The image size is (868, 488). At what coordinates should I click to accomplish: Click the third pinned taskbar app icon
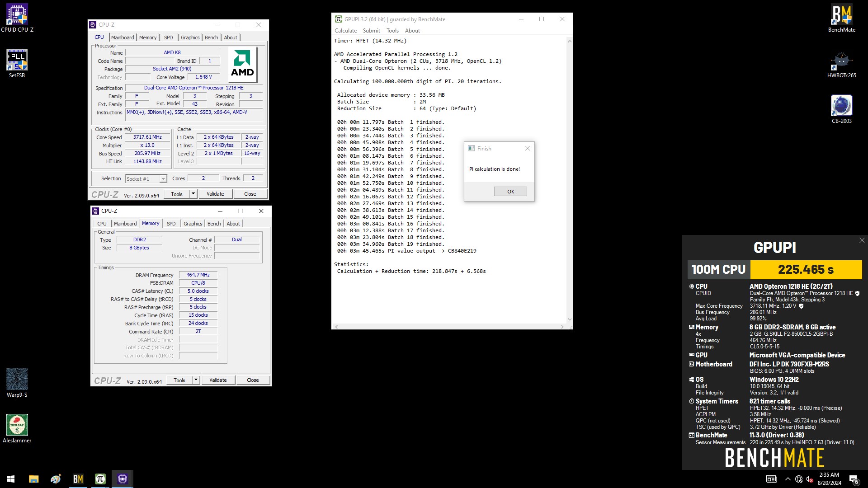(x=56, y=479)
